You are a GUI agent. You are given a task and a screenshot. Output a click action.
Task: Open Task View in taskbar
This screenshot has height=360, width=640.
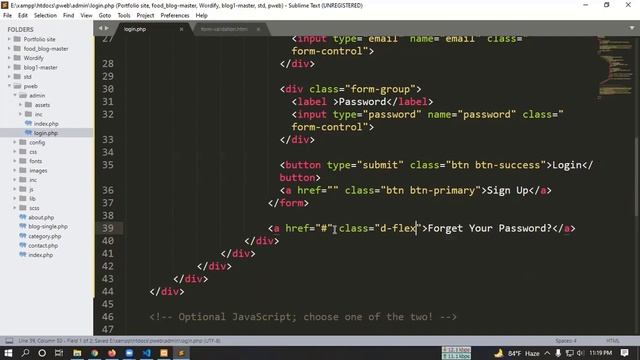(59, 353)
